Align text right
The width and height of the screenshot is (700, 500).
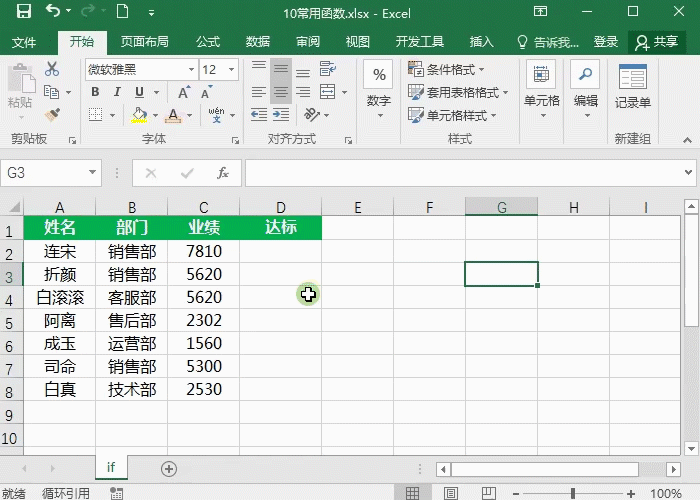(303, 92)
